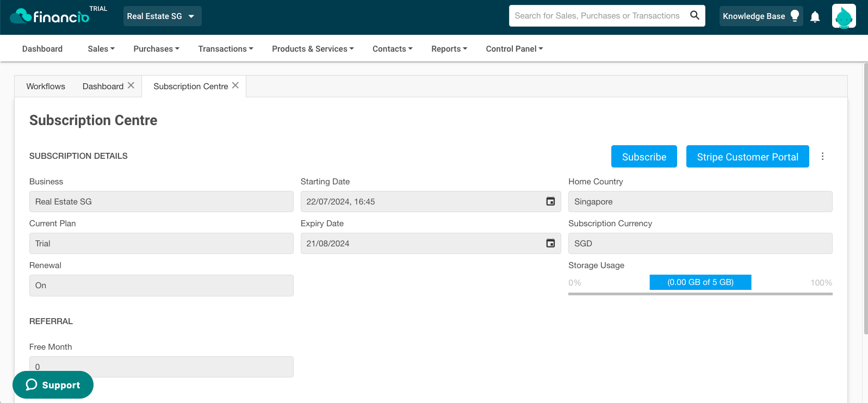This screenshot has width=868, height=403.
Task: Go to Dashboard in navigation bar
Action: [x=42, y=49]
